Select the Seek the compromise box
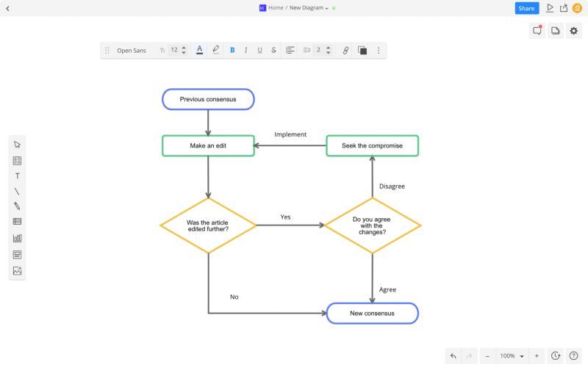 [373, 145]
